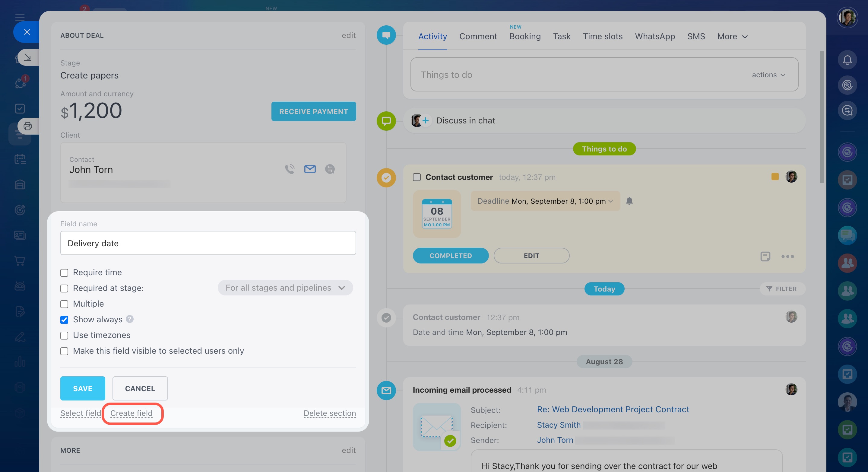The image size is (868, 472).
Task: Uncheck the Show always checkbox
Action: pos(64,320)
